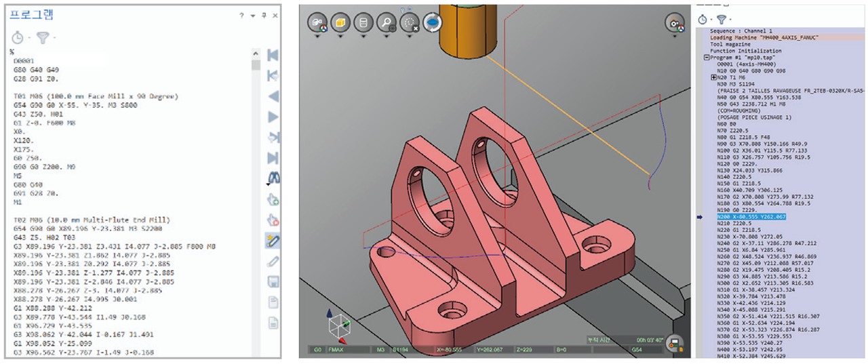This screenshot has height=364, width=868.
Task: Select the T02 M06 End Mill code line
Action: click(92, 220)
